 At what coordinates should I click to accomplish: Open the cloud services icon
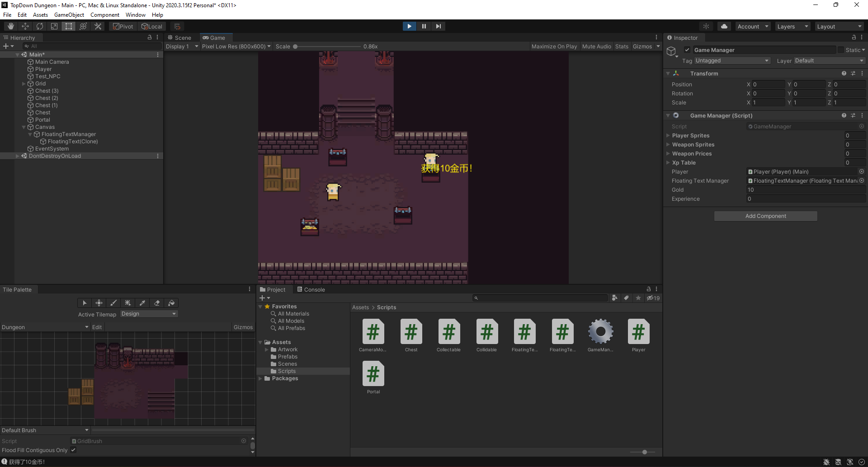pyautogui.click(x=724, y=26)
